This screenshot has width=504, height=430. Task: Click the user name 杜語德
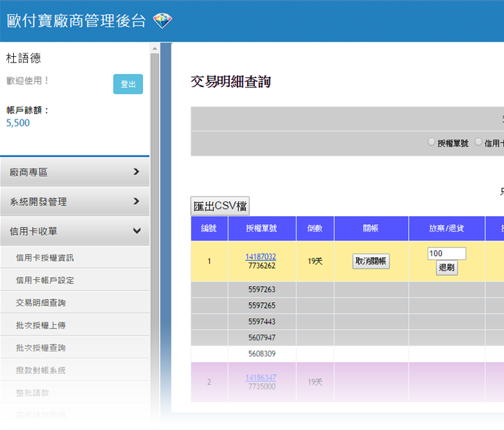[24, 58]
